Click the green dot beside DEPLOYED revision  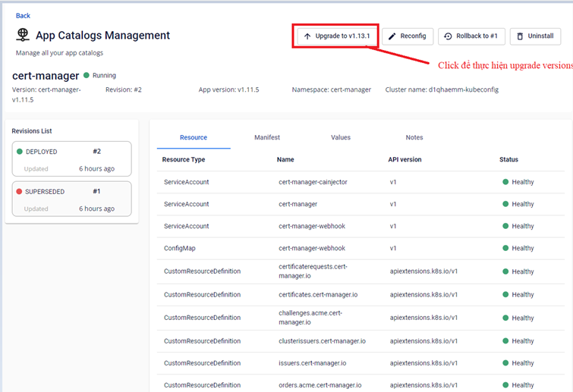(20, 152)
